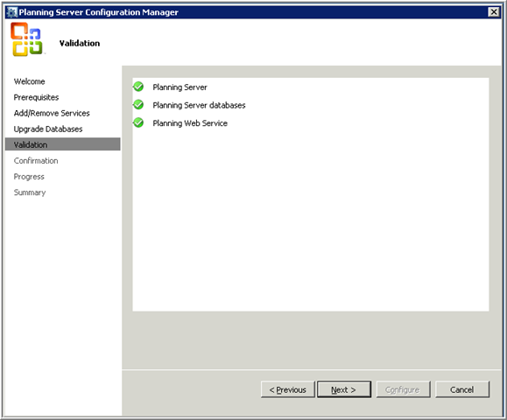This screenshot has width=507, height=420.
Task: Select the Planning Web Service list entry
Action: [190, 123]
